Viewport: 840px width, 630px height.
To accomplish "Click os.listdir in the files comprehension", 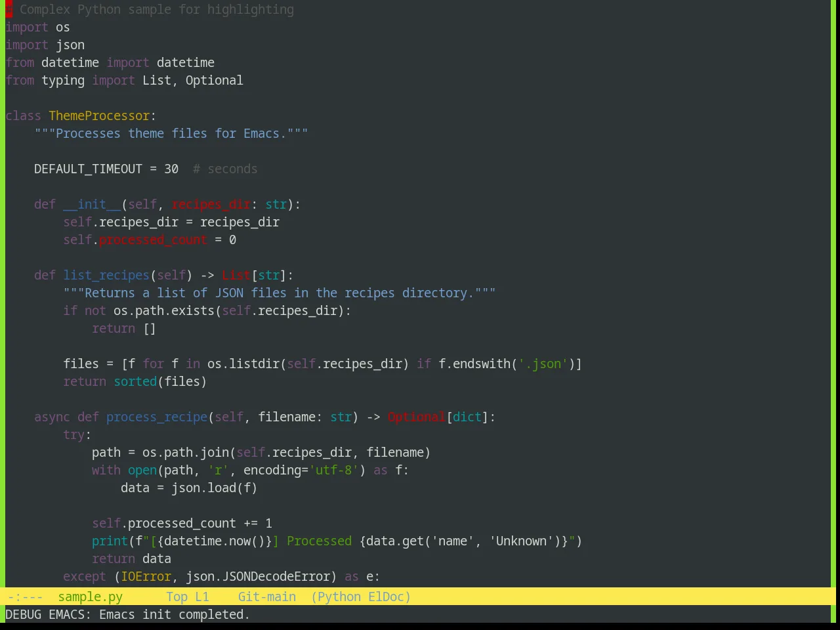I will click(x=243, y=364).
